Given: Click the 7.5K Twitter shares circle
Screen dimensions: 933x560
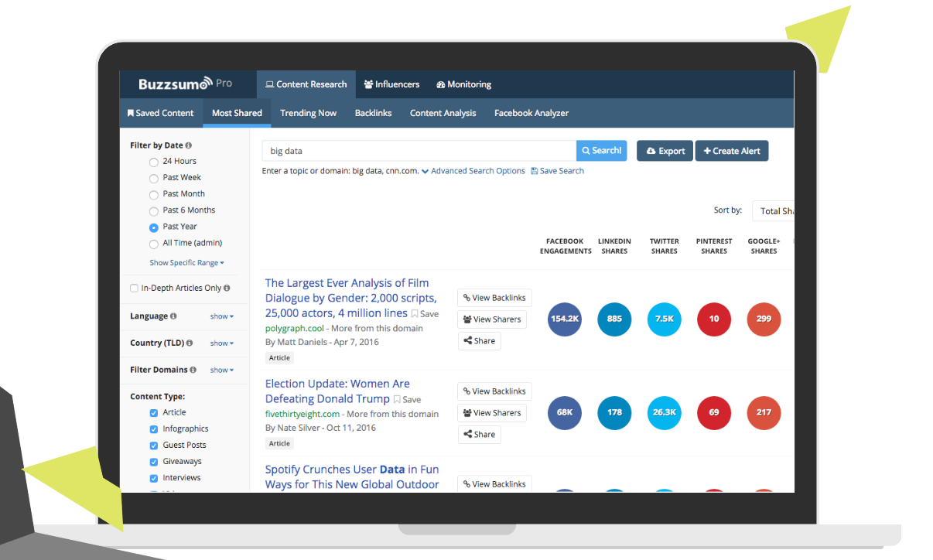Looking at the screenshot, I should [664, 319].
